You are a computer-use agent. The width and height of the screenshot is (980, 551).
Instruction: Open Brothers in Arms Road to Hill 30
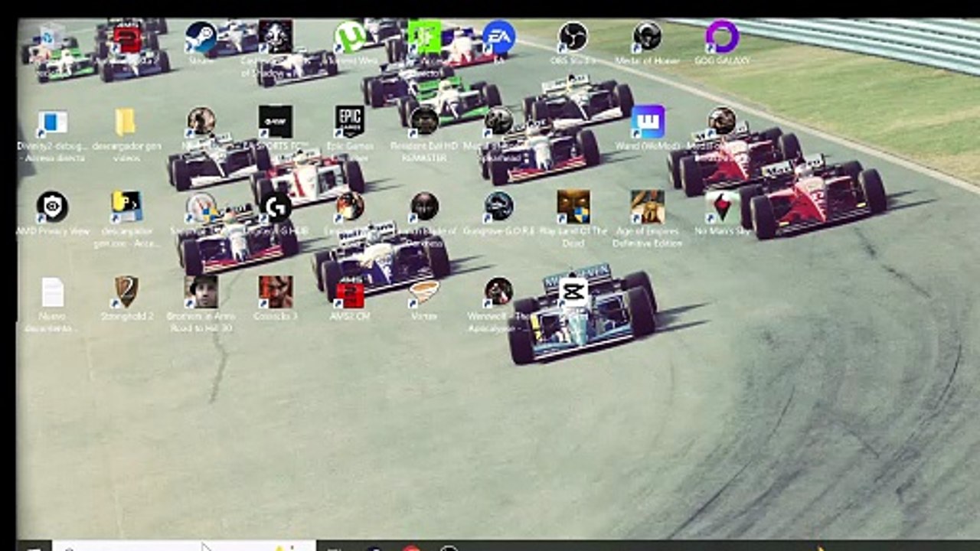pyautogui.click(x=201, y=292)
